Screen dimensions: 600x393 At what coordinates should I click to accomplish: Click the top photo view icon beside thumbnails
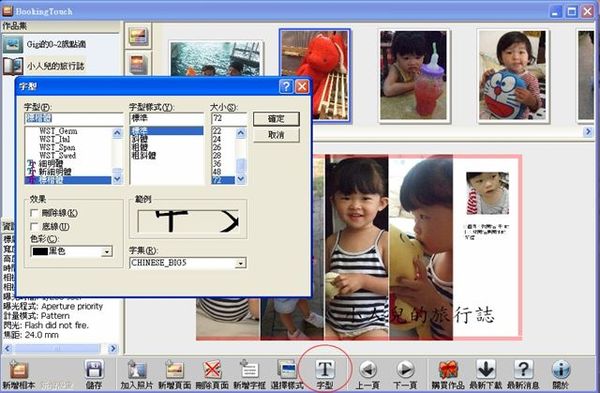coord(138,36)
